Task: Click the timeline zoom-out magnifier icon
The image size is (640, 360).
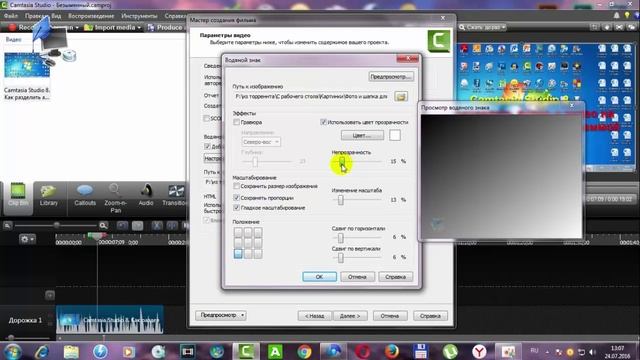Action: 7,225
